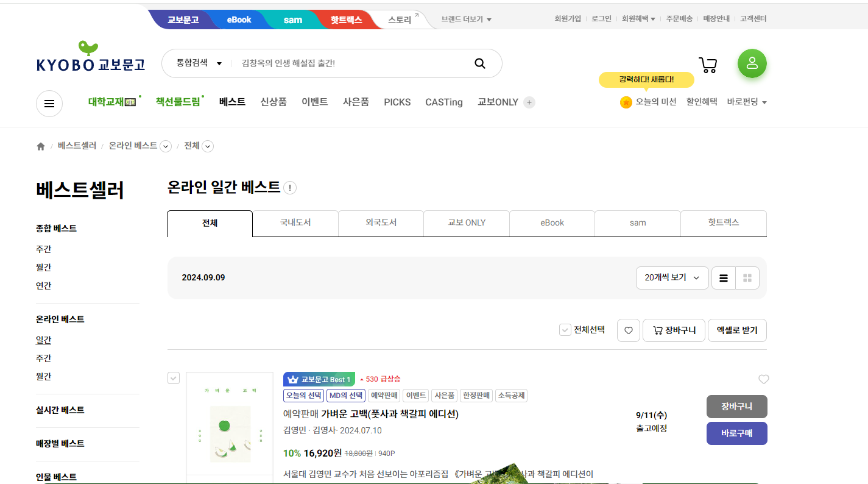Viewport: 868px width, 484px height.
Task: Expand the 바로펀딩 dropdown
Action: 746,102
